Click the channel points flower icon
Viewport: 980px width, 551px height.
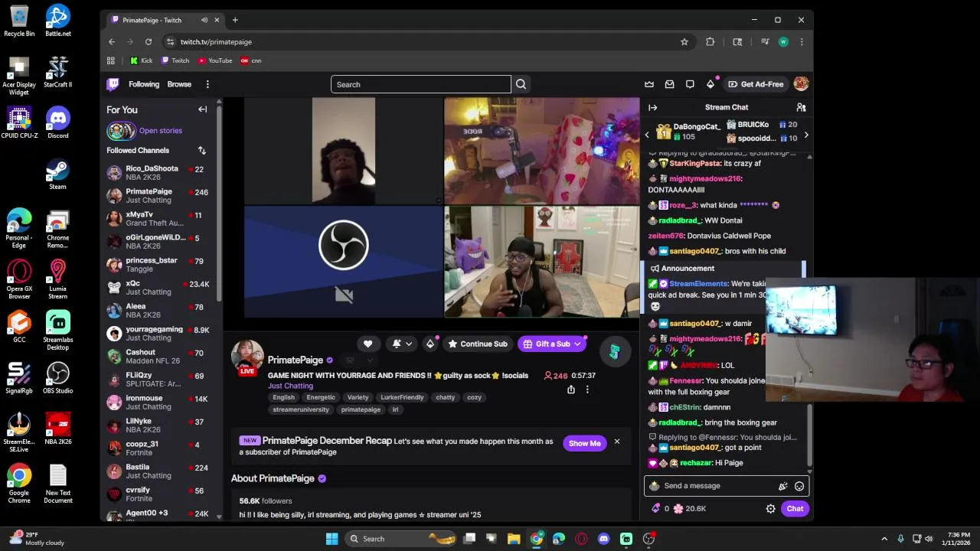coord(678,508)
